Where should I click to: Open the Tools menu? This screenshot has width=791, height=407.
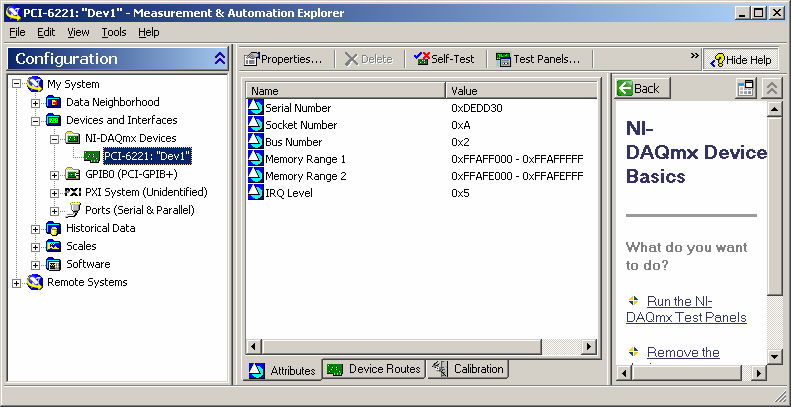pos(114,32)
